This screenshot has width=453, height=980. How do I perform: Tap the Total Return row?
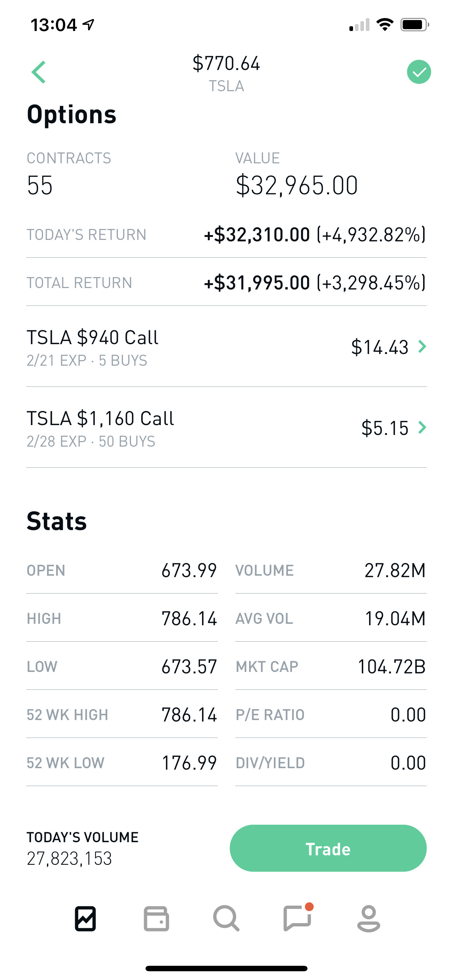(226, 283)
